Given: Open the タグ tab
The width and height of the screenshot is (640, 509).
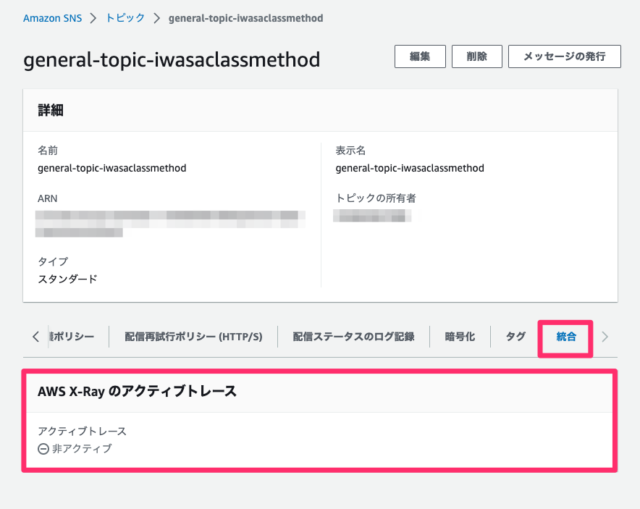Looking at the screenshot, I should point(515,337).
